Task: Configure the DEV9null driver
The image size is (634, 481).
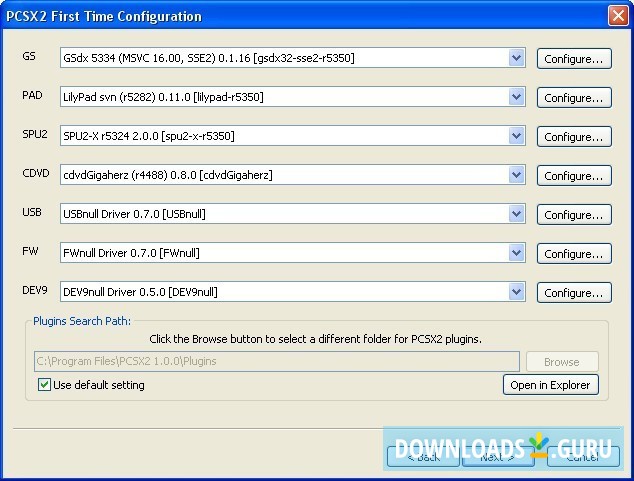Action: [x=574, y=293]
